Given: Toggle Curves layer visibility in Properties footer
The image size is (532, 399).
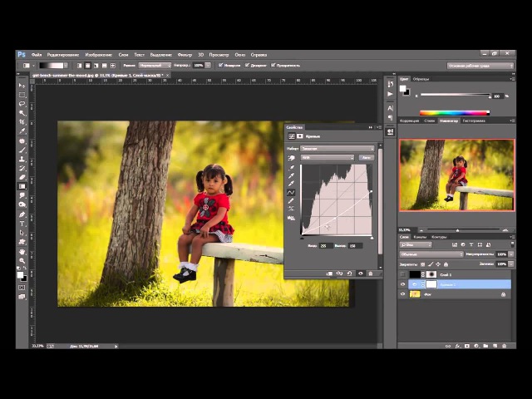Looking at the screenshot, I should coord(360,273).
